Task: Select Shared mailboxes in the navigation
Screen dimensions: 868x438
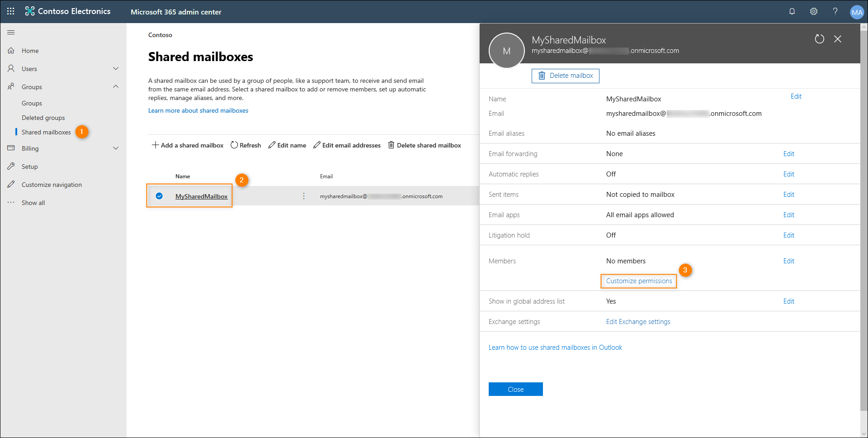Action: point(47,132)
